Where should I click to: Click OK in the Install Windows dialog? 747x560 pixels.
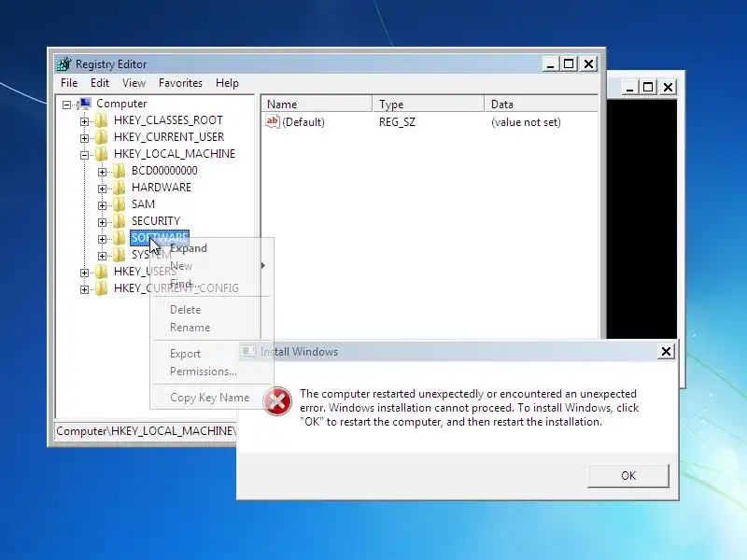point(628,476)
